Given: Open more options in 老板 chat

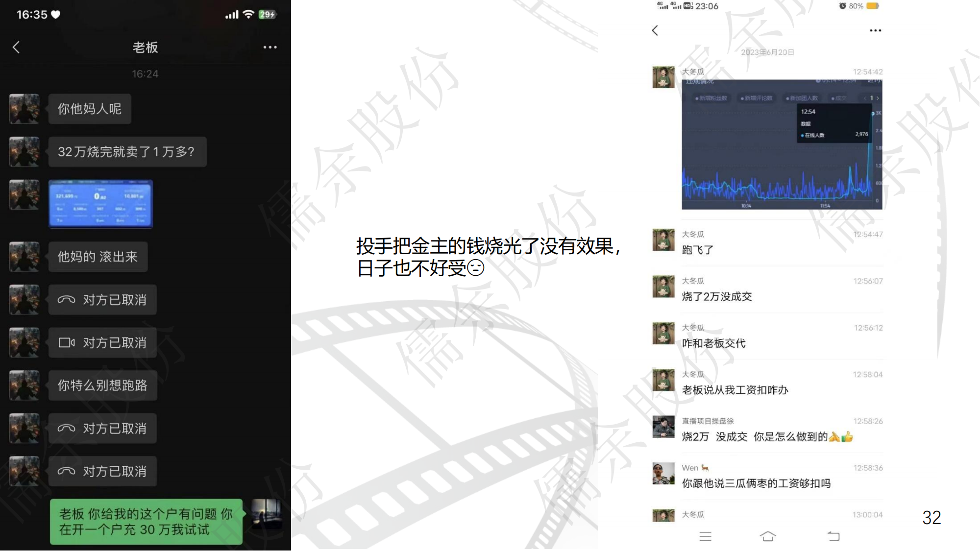Looking at the screenshot, I should coord(270,48).
